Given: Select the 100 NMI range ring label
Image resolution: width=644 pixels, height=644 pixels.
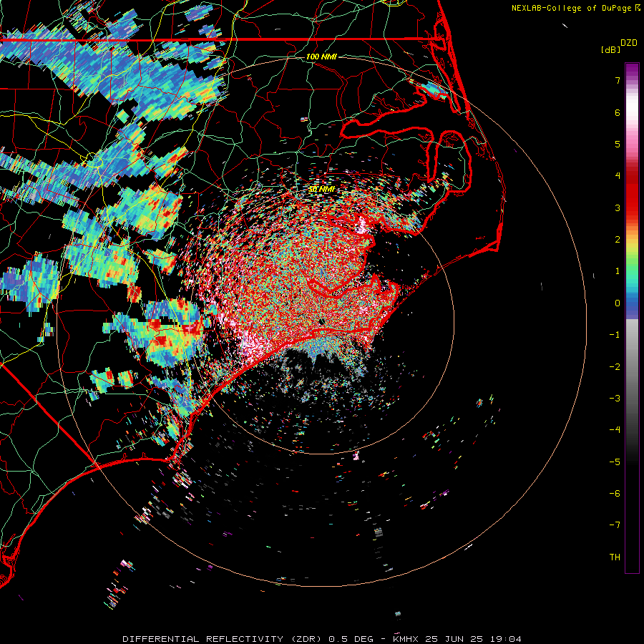Looking at the screenshot, I should (321, 57).
